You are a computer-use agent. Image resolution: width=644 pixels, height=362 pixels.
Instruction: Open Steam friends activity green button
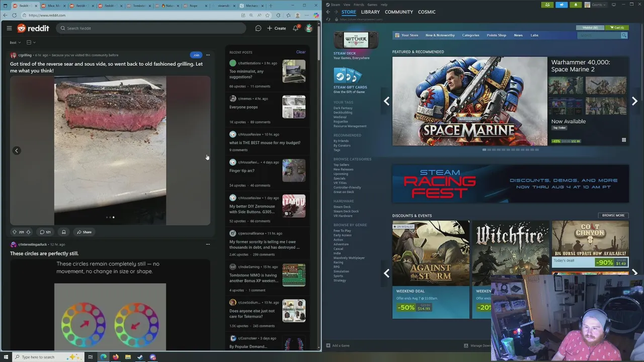547,5
